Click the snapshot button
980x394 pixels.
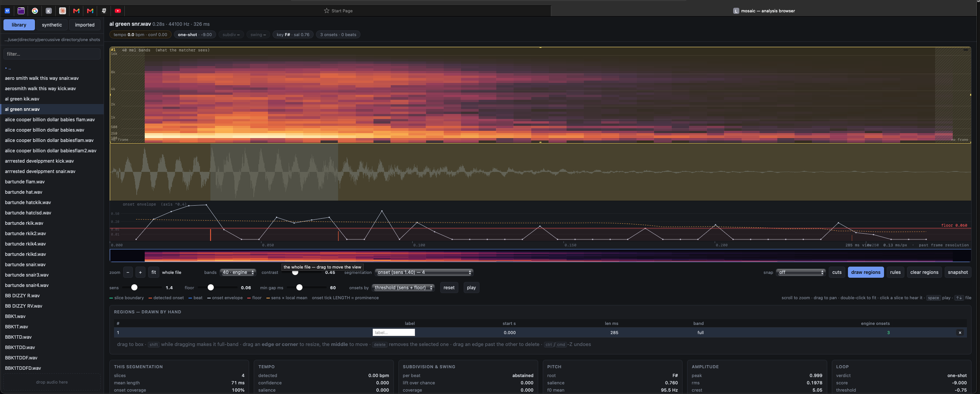(x=958, y=272)
